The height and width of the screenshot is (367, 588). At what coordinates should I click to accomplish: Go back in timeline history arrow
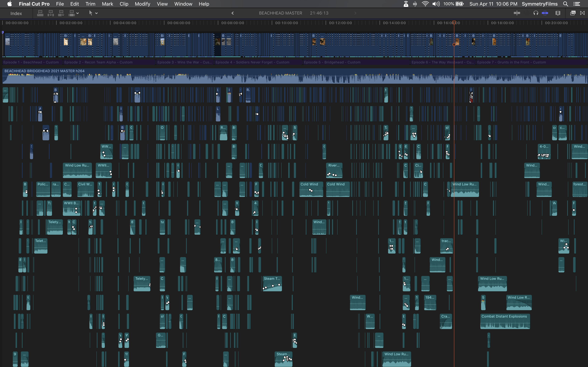[x=233, y=13]
